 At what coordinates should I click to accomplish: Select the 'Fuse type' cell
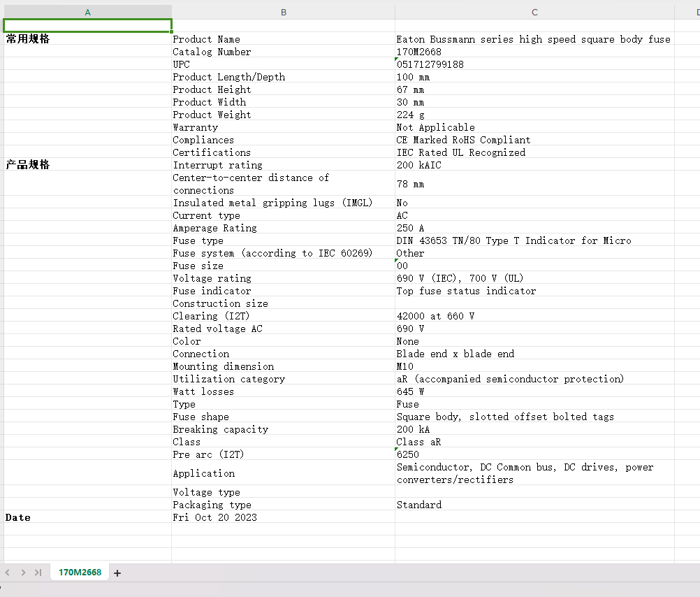[x=284, y=240]
